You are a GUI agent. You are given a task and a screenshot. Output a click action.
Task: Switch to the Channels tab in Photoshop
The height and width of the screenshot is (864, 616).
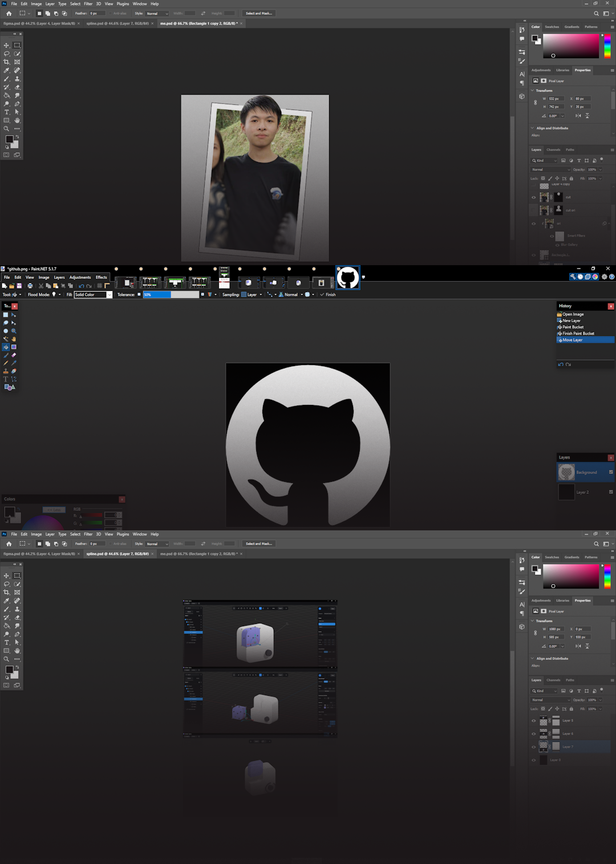point(553,149)
